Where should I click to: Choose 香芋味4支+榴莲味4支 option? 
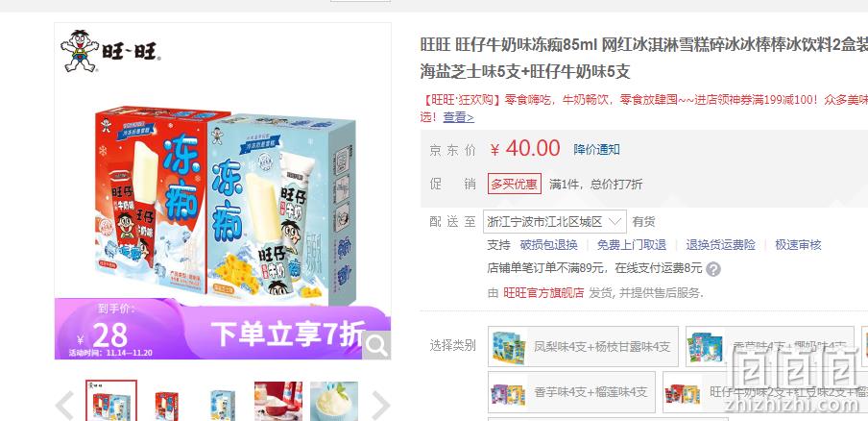[x=571, y=391]
